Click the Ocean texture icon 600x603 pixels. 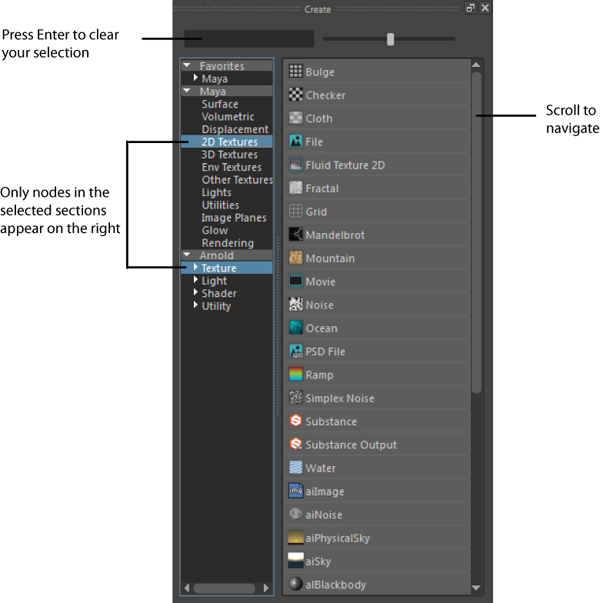(296, 328)
